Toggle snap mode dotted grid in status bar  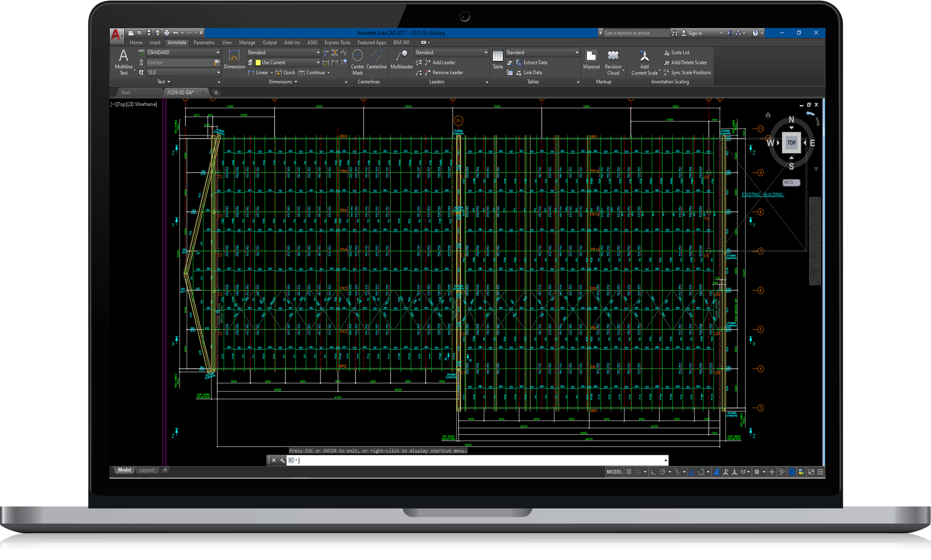pos(638,472)
